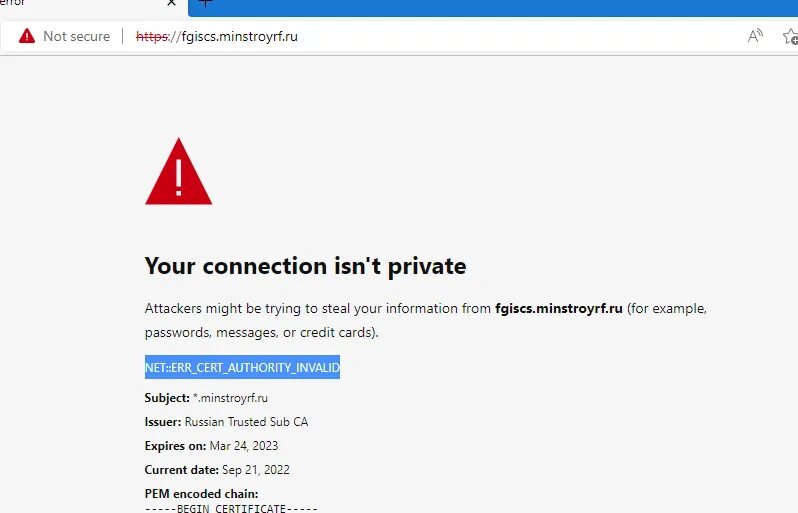Screen dimensions: 798x513
Task: Click the "passwords, messages, or credit cards" text
Action: point(262,332)
